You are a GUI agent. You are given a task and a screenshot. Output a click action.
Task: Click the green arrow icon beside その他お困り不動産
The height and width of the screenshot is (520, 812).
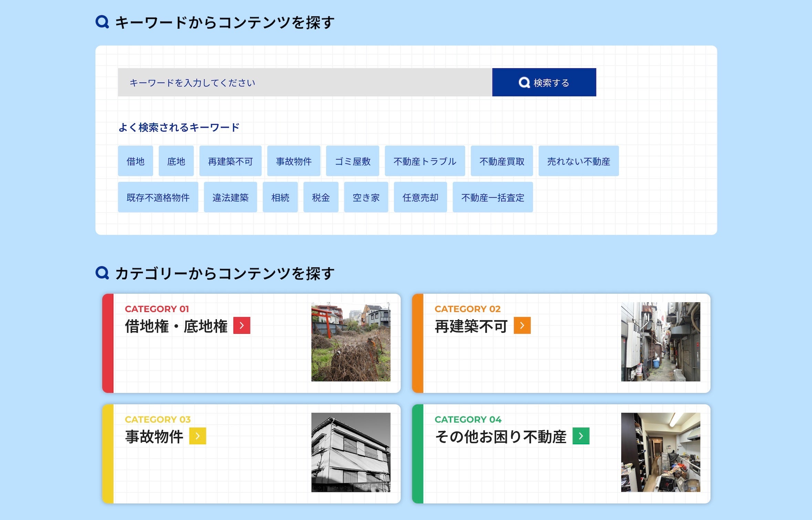click(581, 436)
